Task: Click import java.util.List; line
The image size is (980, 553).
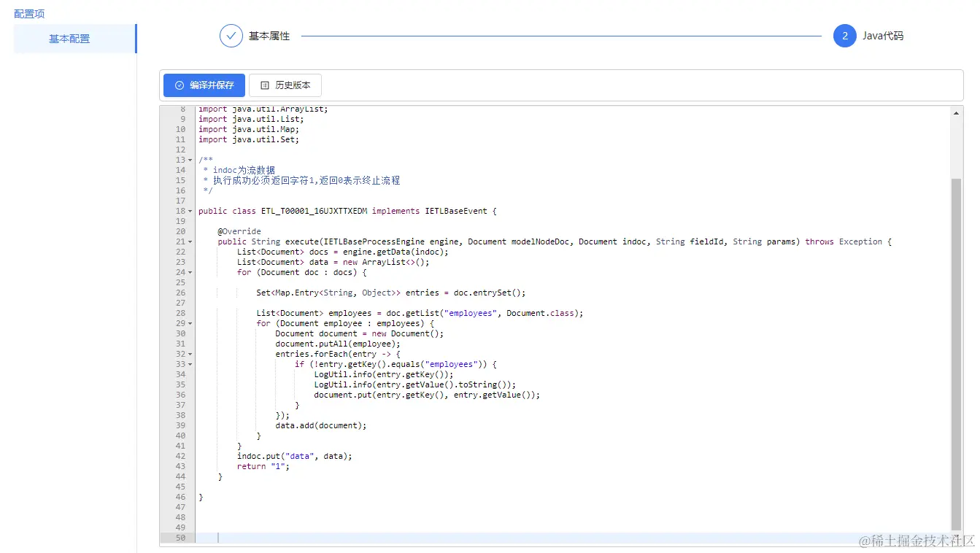Action: click(x=251, y=119)
